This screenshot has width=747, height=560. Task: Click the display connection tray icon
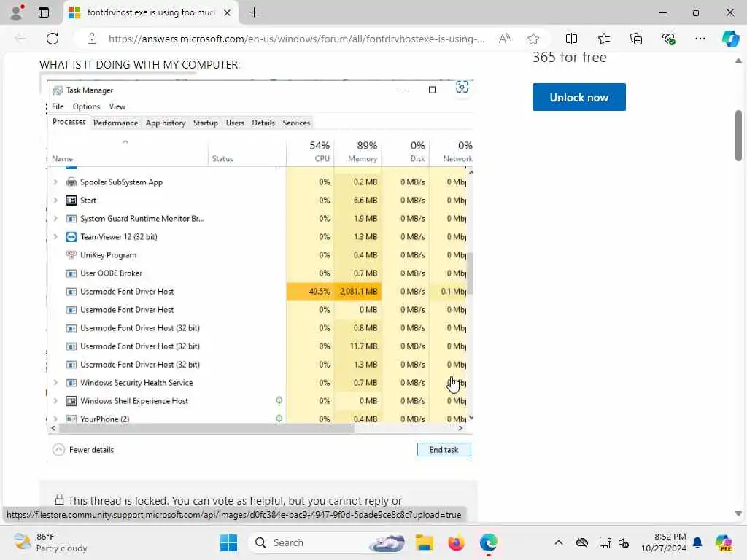[x=605, y=542]
